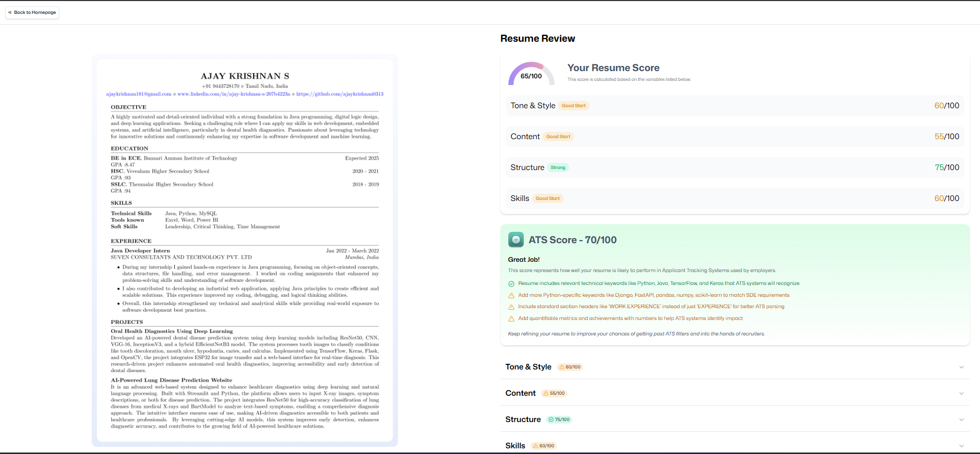Click the ATS Score shield check icon
Viewport: 980px width, 454px height.
tap(516, 240)
